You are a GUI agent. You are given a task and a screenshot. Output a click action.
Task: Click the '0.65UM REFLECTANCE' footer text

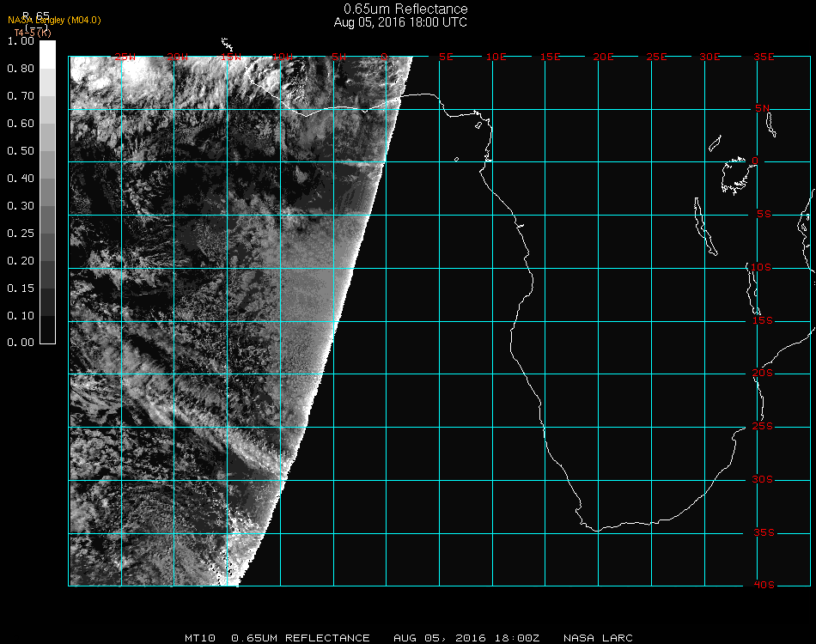301,638
